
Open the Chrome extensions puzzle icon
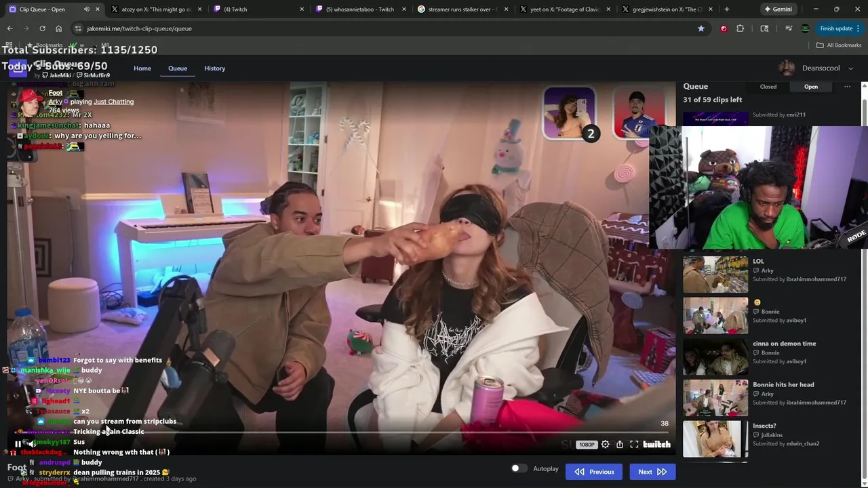point(740,28)
